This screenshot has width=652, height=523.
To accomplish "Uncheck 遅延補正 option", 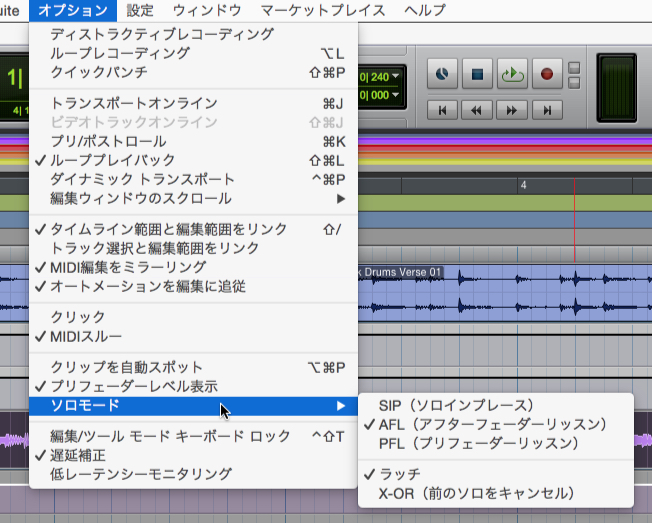I will [193, 456].
